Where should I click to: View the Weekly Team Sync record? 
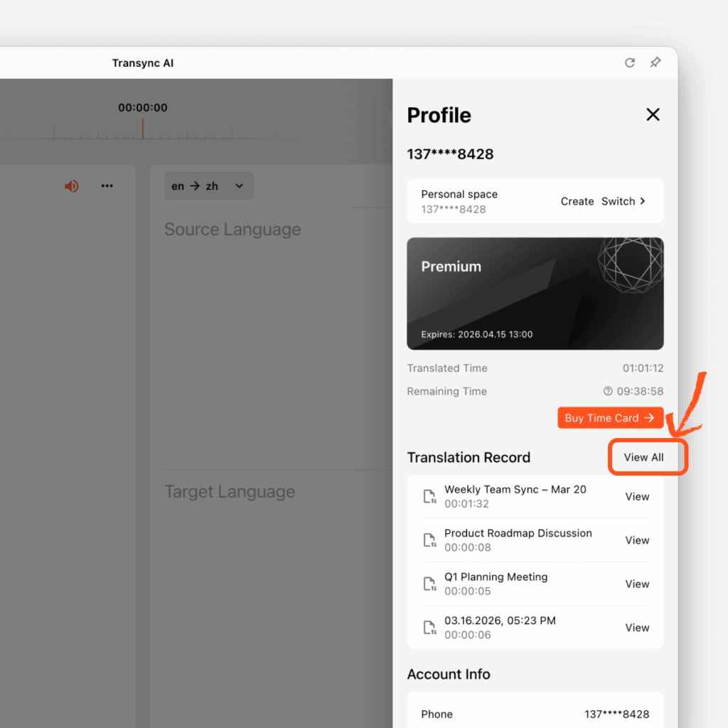(x=636, y=496)
